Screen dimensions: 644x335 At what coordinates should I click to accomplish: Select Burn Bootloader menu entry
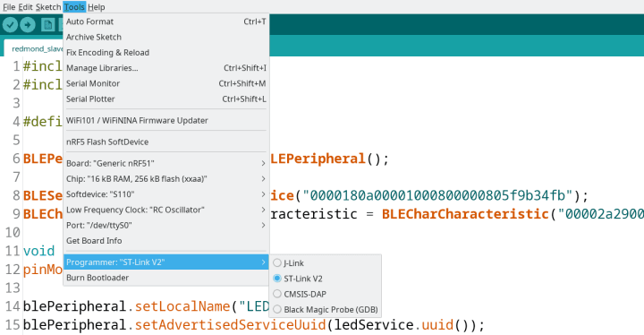(166, 278)
